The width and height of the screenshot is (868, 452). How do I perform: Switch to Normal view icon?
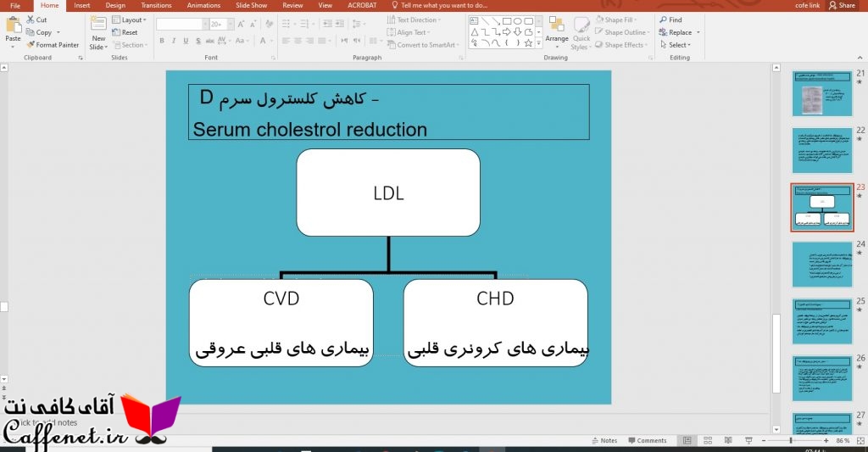[687, 441]
